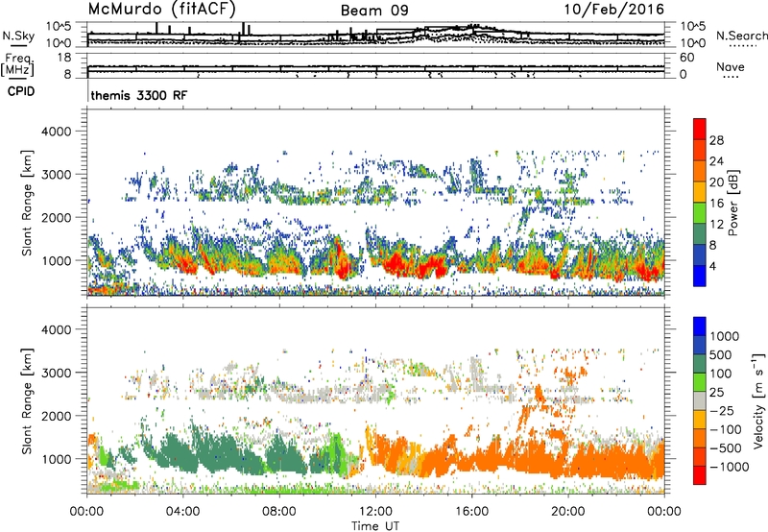Screen dimensions: 768x532
Task: Click the '60' Nave axis tick label
Action: tap(687, 58)
